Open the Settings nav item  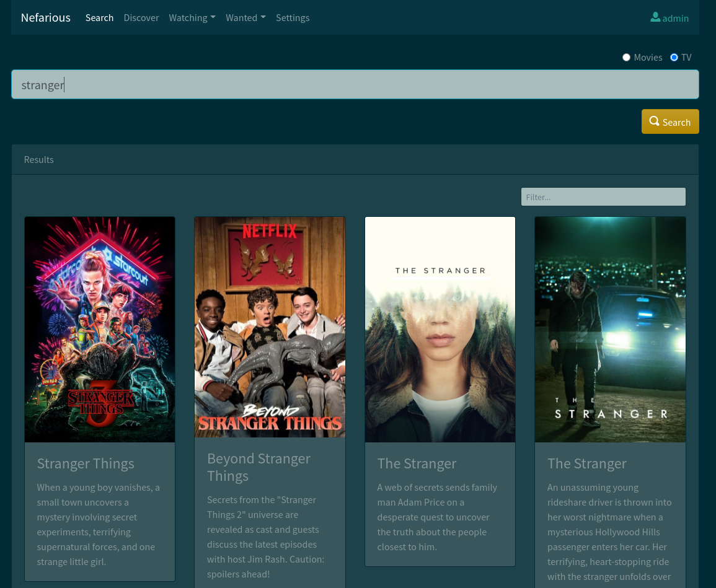292,18
